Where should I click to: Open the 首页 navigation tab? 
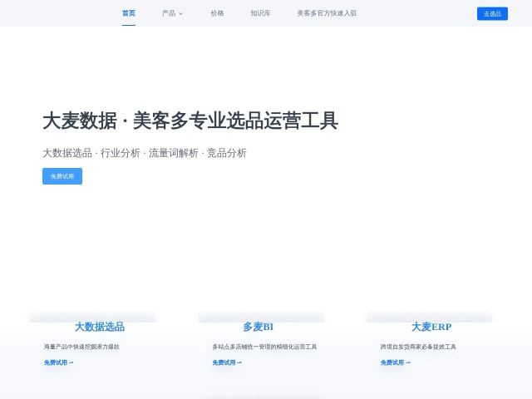click(129, 13)
